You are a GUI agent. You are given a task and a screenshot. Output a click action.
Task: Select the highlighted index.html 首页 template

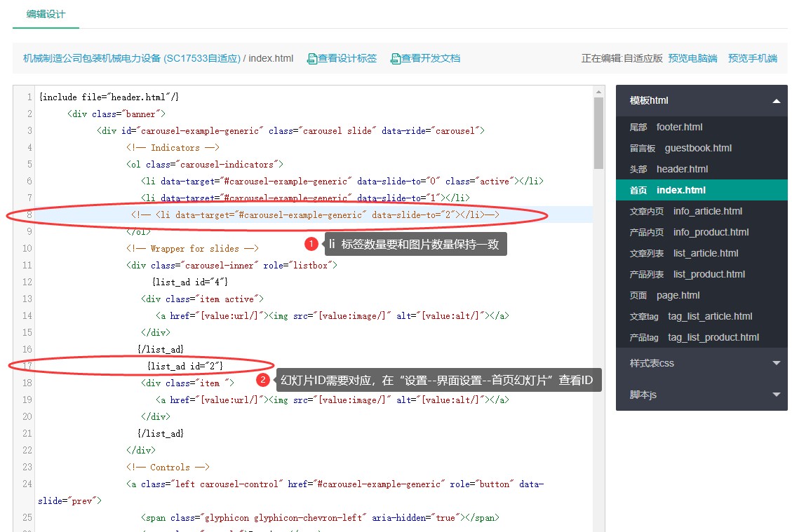click(x=667, y=190)
